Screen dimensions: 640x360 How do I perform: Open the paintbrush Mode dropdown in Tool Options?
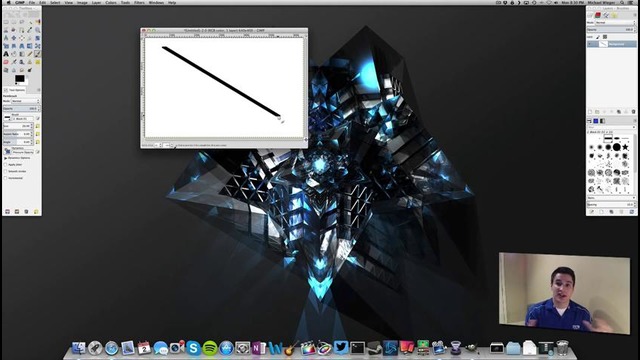(x=25, y=101)
